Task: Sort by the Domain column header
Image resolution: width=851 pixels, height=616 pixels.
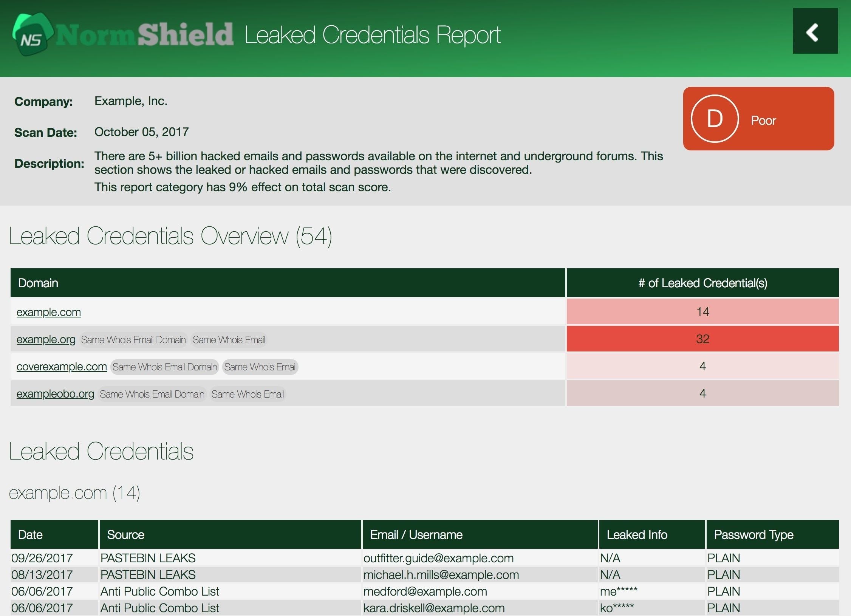Action: 38,283
